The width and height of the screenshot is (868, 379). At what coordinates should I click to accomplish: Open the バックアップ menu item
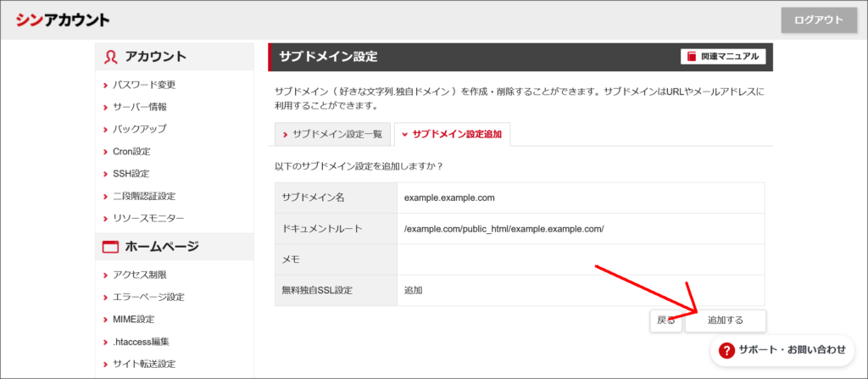[139, 129]
